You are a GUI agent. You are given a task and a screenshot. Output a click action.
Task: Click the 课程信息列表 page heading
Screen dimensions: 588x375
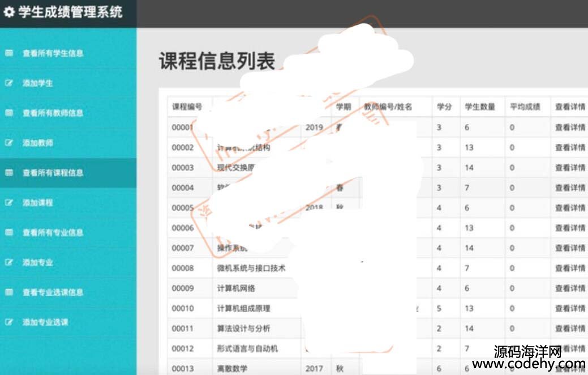pos(217,61)
